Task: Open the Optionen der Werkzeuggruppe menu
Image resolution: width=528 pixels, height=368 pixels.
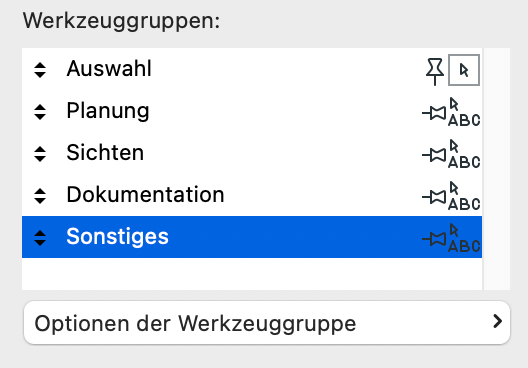Action: pos(267,323)
